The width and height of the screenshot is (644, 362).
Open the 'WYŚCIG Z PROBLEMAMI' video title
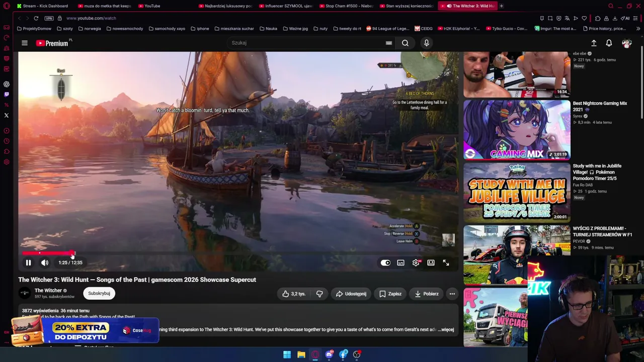(602, 231)
